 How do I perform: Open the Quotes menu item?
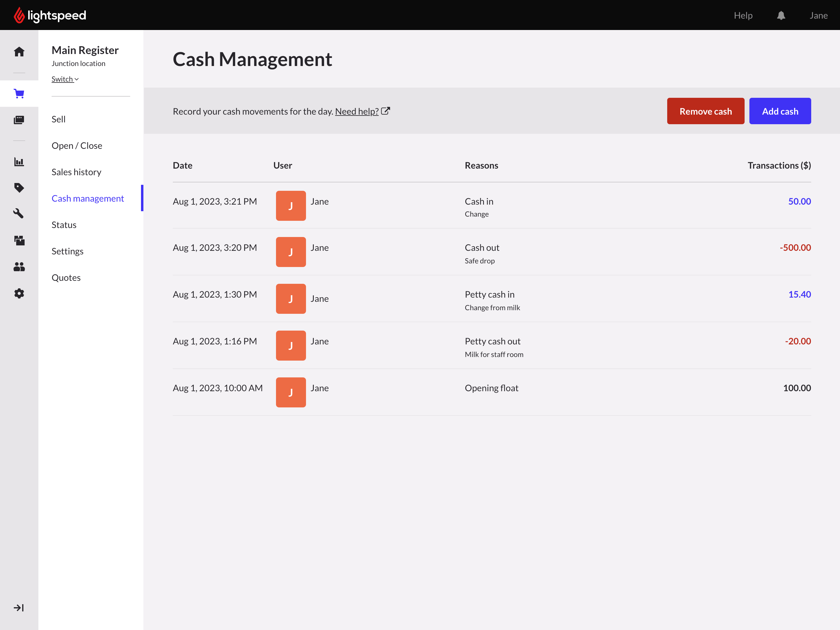tap(66, 277)
